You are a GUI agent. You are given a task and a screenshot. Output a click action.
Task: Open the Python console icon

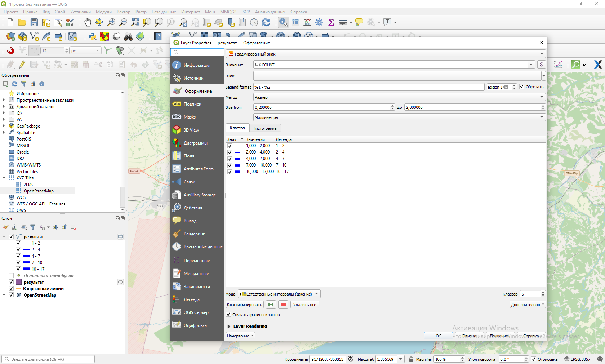point(93,36)
